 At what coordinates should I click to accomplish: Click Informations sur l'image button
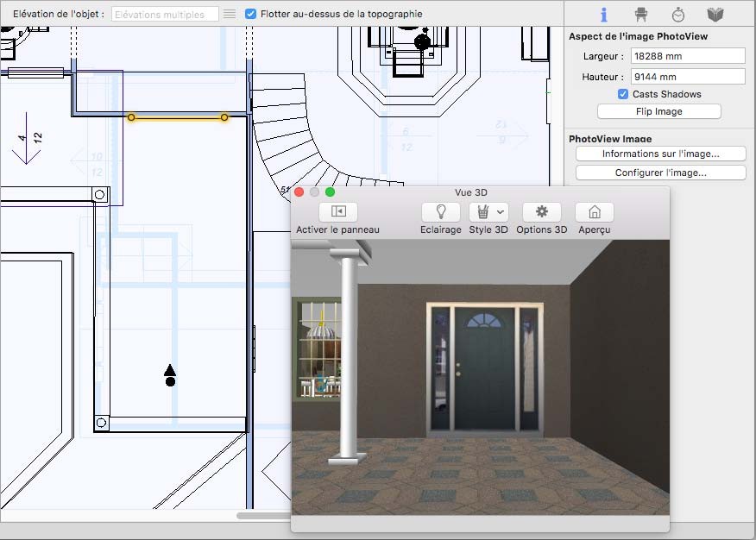tap(660, 154)
